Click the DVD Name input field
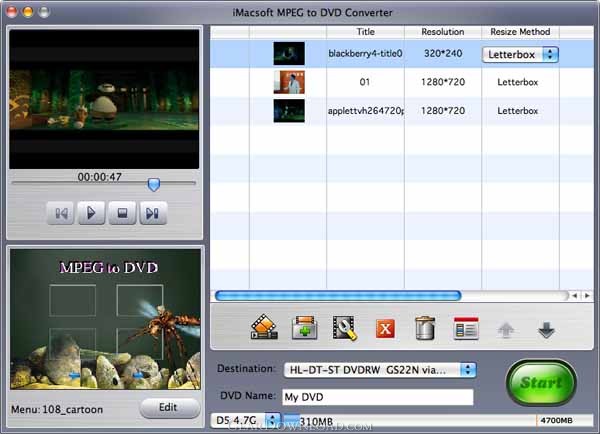600x434 pixels. click(378, 397)
